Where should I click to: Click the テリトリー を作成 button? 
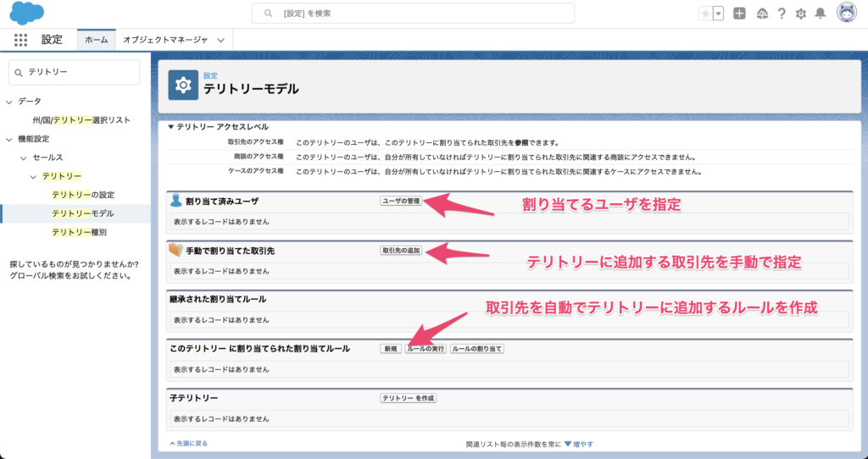coord(409,398)
